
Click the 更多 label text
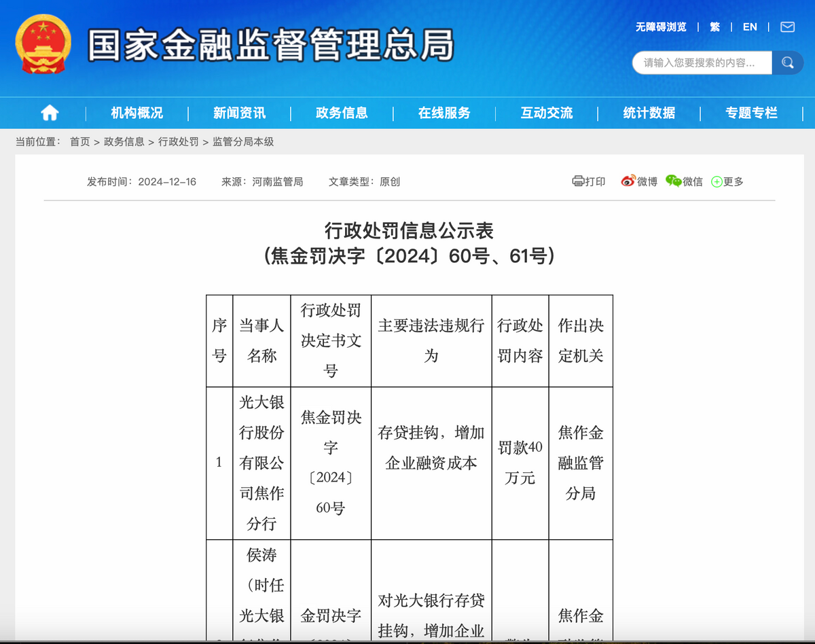click(733, 182)
